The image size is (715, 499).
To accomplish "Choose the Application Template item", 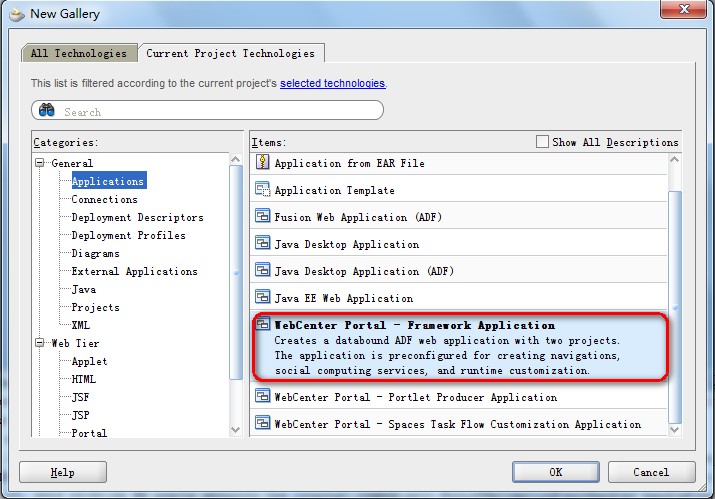I will [458, 190].
